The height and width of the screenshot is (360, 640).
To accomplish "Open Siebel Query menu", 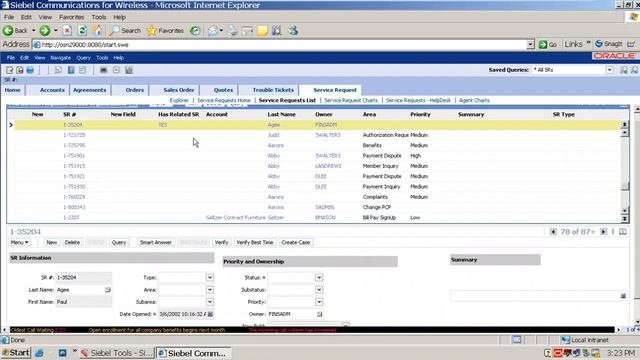I will (x=83, y=58).
